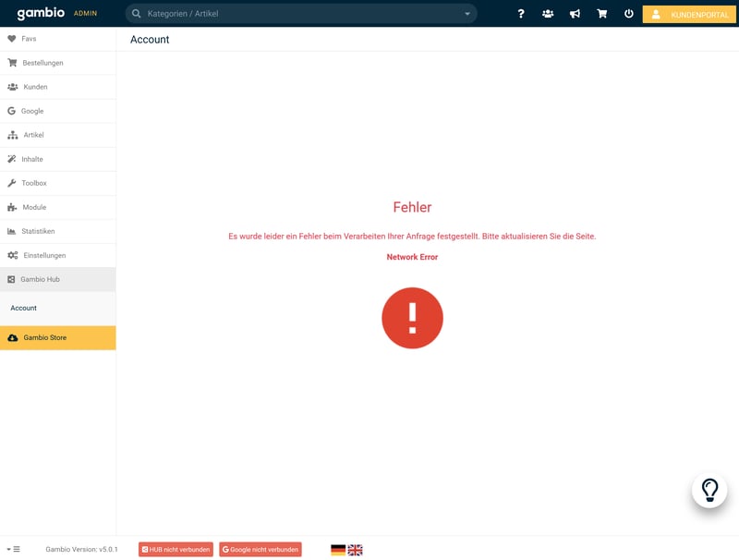This screenshot has height=560, width=739.
Task: Click the Kundenportal button
Action: pyautogui.click(x=689, y=14)
